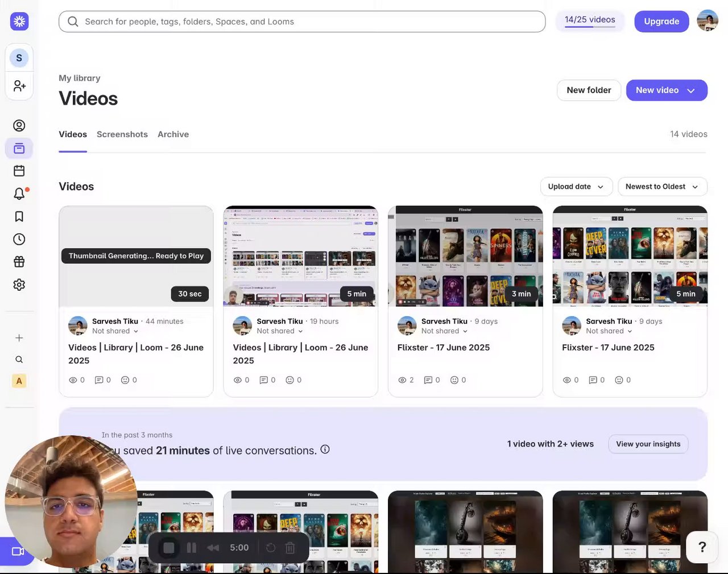
Task: Open video title from 44 minutes ago
Action: (x=136, y=354)
